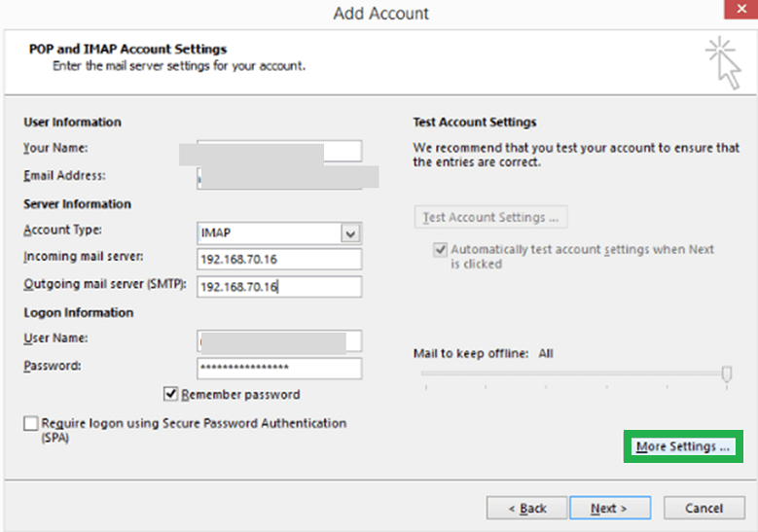Click the 'Test Account Settings' heading text
The width and height of the screenshot is (758, 532).
click(x=474, y=123)
